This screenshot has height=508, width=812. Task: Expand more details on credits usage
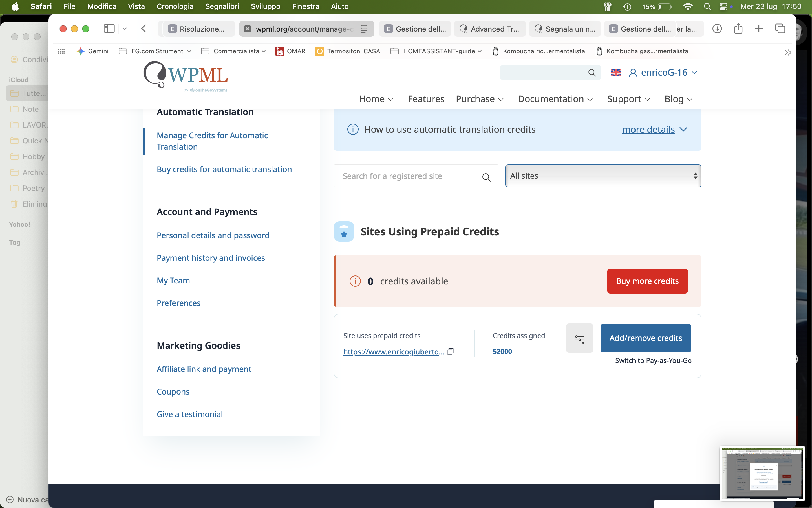(654, 129)
